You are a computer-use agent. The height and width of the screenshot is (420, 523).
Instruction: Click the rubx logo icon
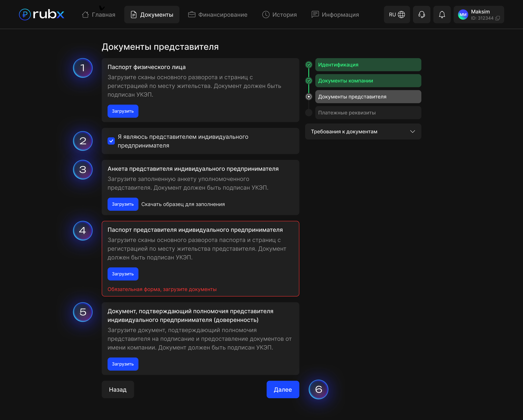click(x=25, y=15)
